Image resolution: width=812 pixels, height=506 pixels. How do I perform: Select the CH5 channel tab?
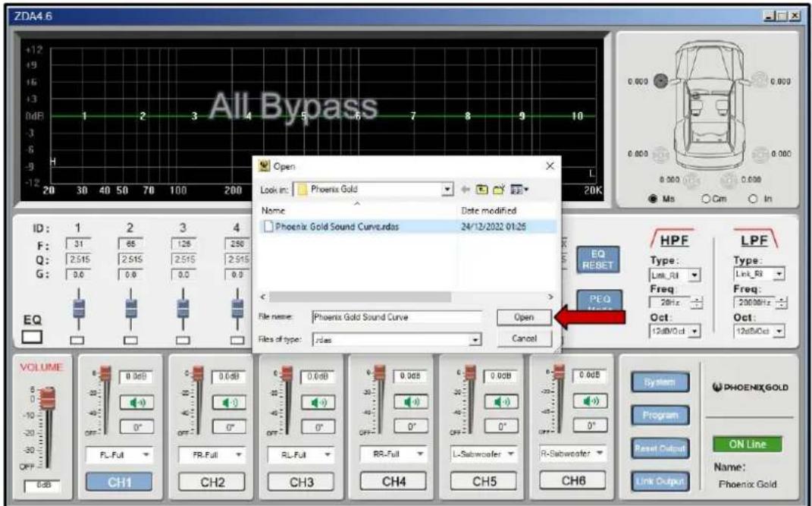click(484, 481)
